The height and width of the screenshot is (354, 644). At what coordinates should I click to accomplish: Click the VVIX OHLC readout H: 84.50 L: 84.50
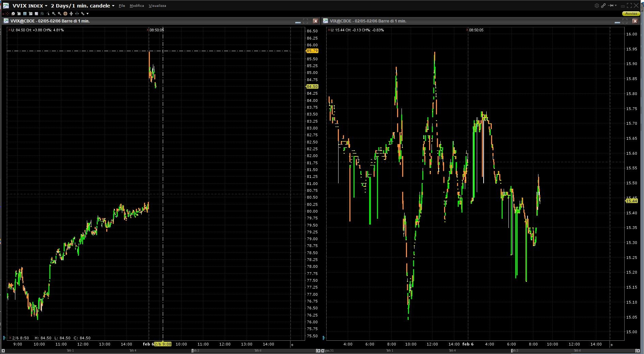coord(52,338)
